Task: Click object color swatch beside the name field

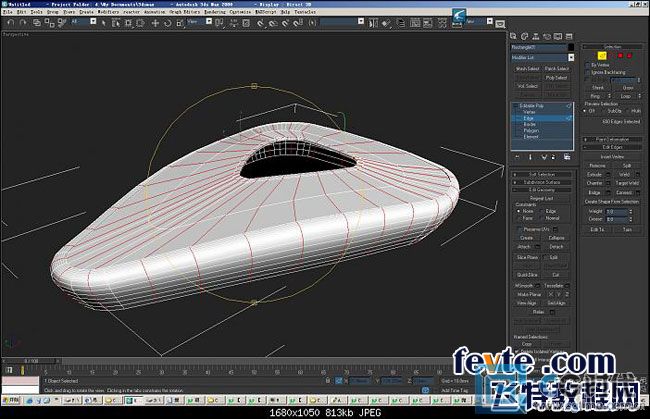Action: pos(571,47)
